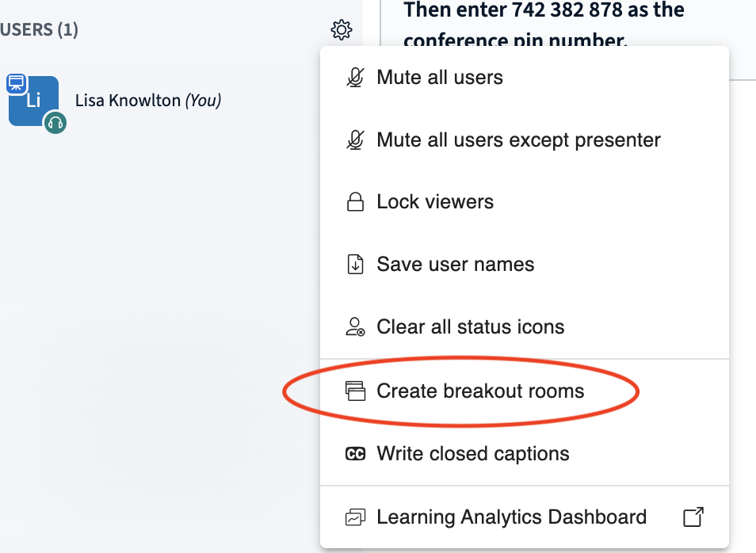
Task: Click the breakout rooms window icon
Action: click(x=356, y=391)
